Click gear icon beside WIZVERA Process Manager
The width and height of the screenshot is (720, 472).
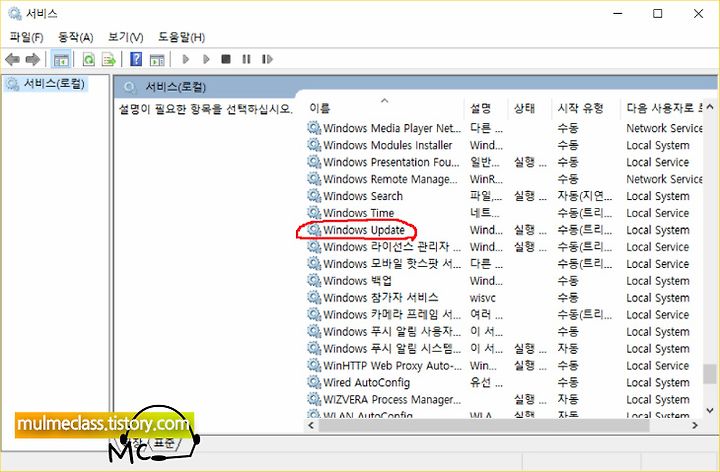(314, 400)
